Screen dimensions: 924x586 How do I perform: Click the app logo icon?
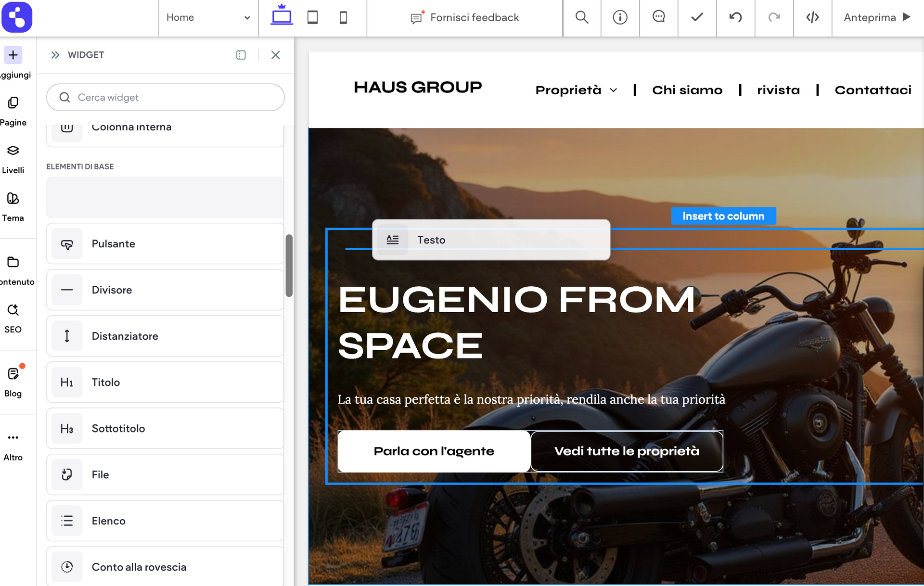click(17, 17)
